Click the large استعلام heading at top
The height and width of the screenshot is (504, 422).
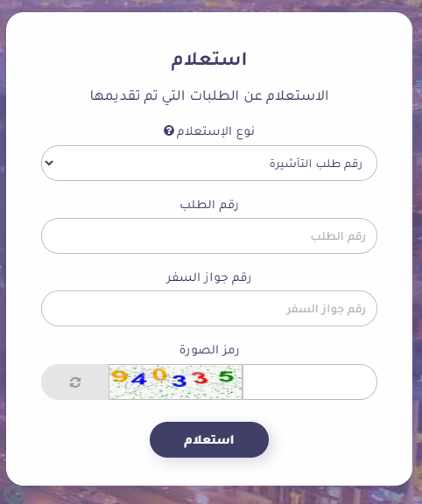pos(208,59)
